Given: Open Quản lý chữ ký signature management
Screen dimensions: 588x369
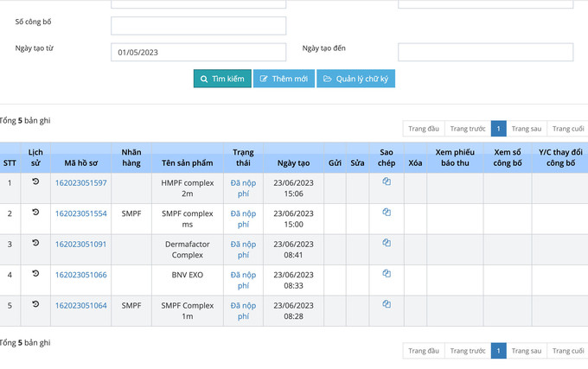Looking at the screenshot, I should (x=356, y=79).
